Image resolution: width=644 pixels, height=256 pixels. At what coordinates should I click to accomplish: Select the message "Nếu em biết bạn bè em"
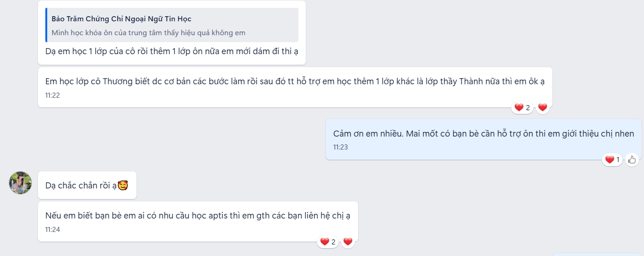pyautogui.click(x=198, y=216)
